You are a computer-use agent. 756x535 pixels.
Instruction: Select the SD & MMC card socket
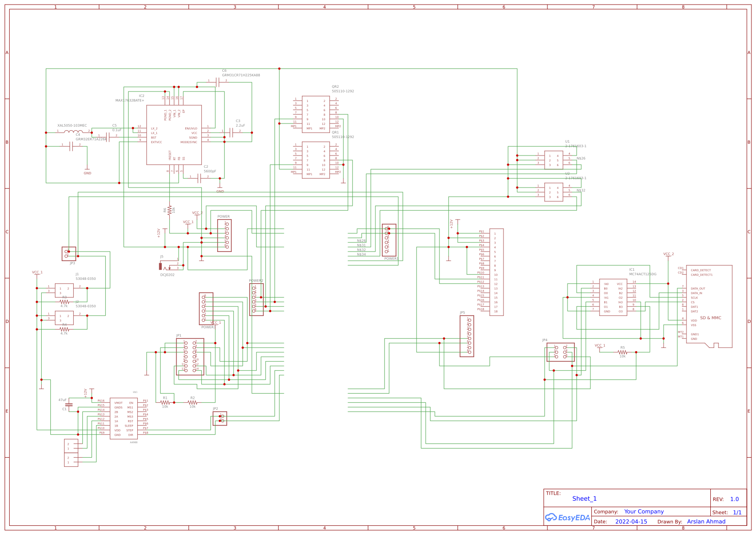coord(709,306)
